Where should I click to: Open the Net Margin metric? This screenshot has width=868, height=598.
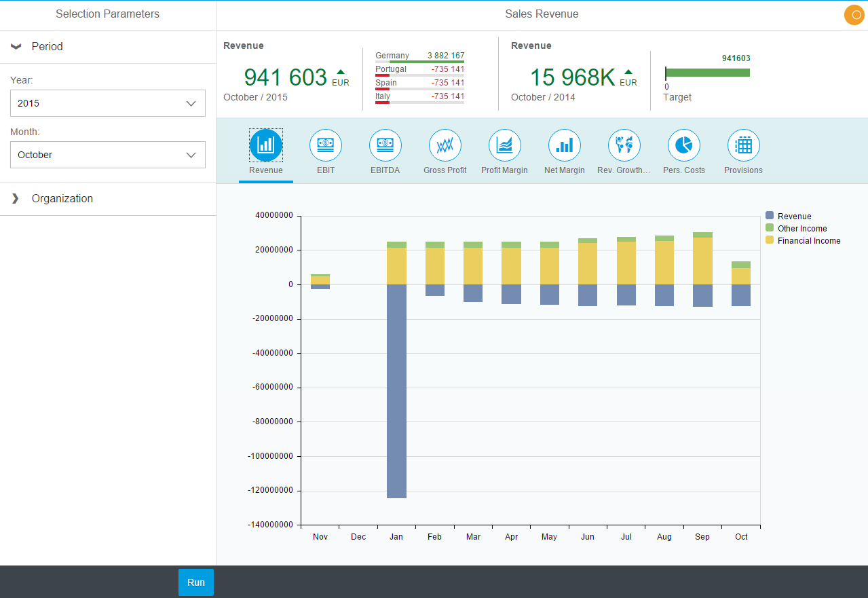coord(564,145)
